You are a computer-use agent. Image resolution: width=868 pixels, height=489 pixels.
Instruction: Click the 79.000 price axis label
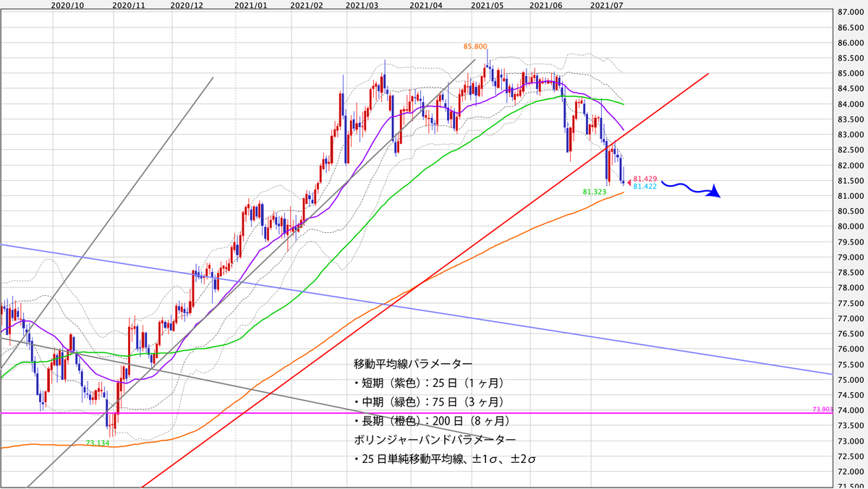[852, 258]
